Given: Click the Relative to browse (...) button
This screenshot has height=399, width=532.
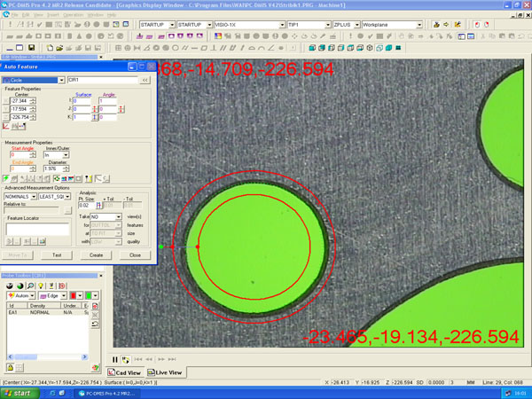Looking at the screenshot, I should pos(67,211).
